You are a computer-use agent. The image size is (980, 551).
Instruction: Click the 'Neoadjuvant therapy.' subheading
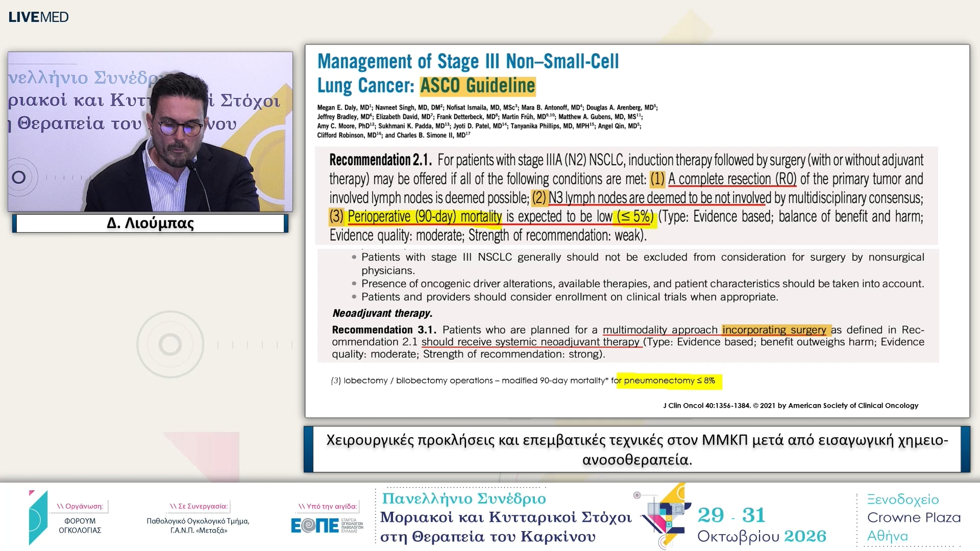click(382, 313)
